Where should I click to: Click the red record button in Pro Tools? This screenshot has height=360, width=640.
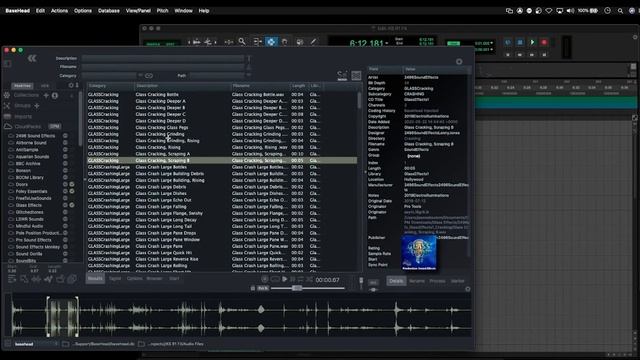pos(544,42)
